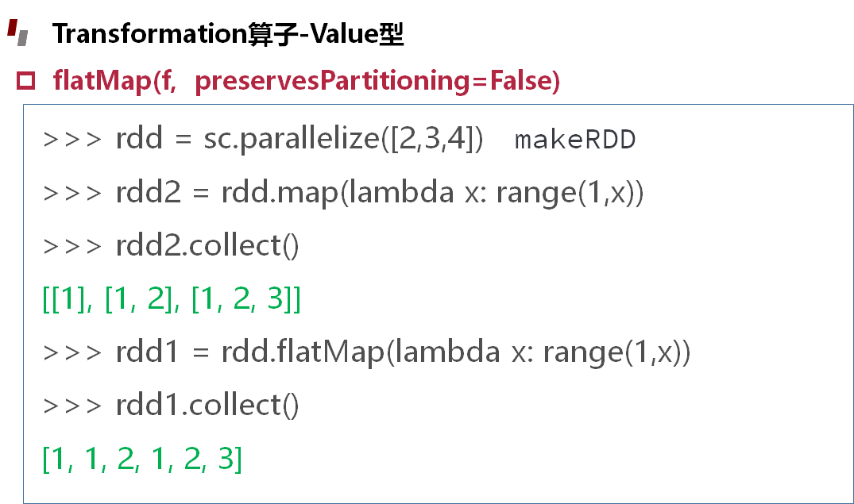Click the red square bullet before flatMap
Image resolution: width=854 pixels, height=504 pixels.
25,80
